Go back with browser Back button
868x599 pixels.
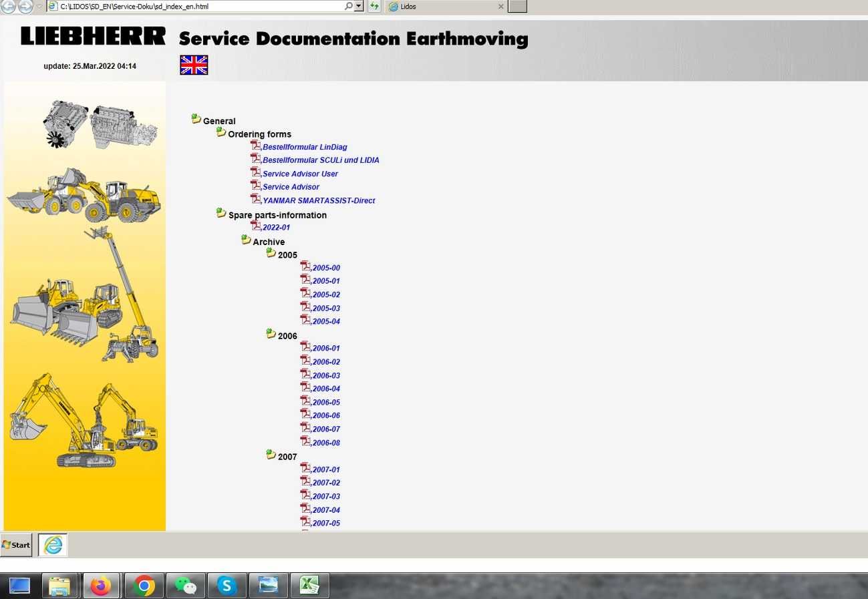point(8,6)
